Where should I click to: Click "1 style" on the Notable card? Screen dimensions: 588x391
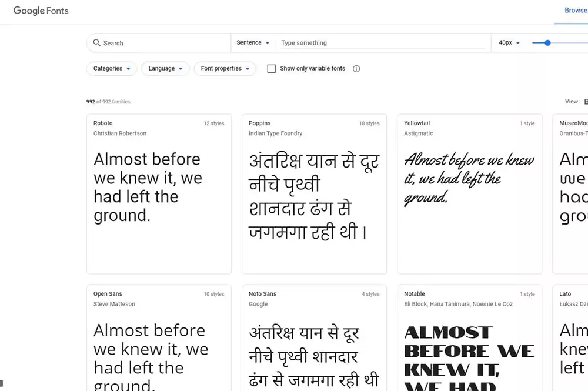(527, 295)
